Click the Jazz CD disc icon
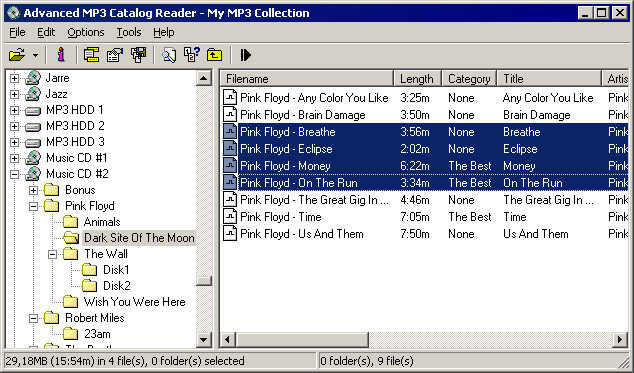Image resolution: width=634 pixels, height=373 pixels. [x=33, y=94]
